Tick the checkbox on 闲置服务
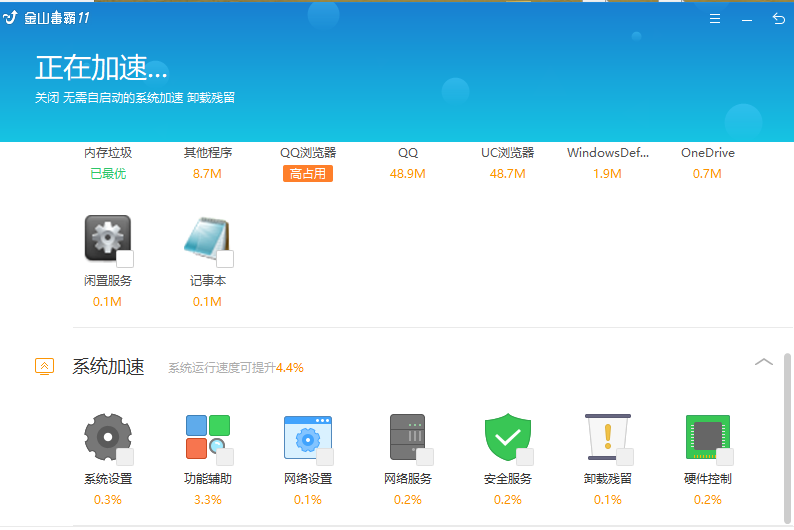The image size is (794, 530). 125,260
